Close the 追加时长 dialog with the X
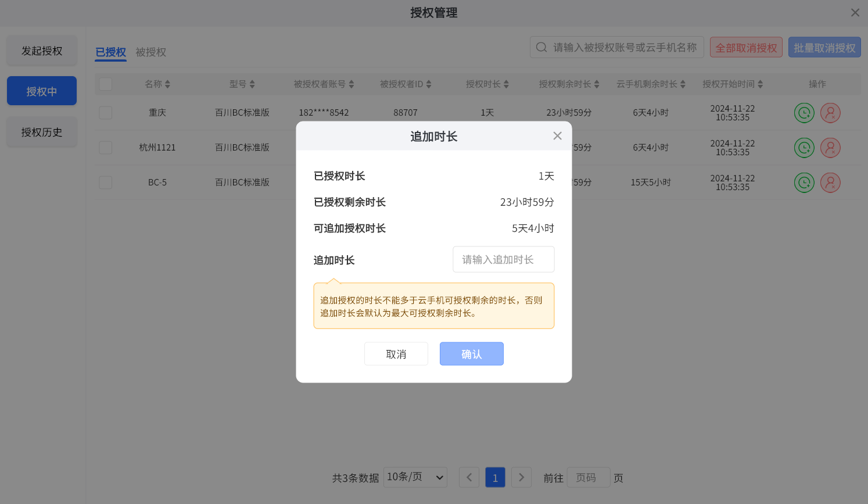 (557, 135)
